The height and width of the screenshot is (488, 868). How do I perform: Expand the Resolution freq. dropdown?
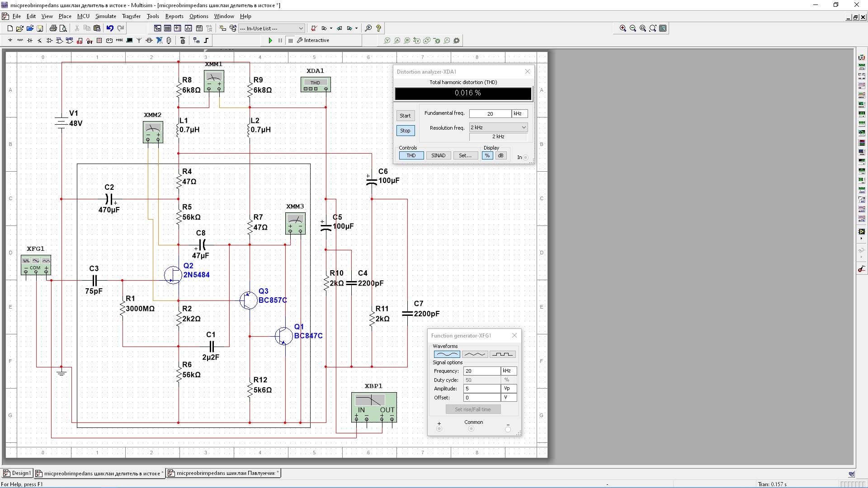[524, 127]
